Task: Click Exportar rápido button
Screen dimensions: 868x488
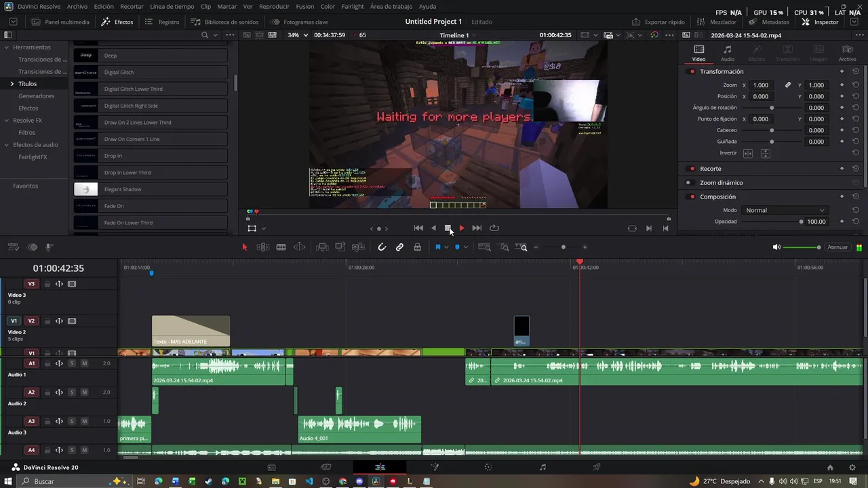Action: tap(658, 22)
